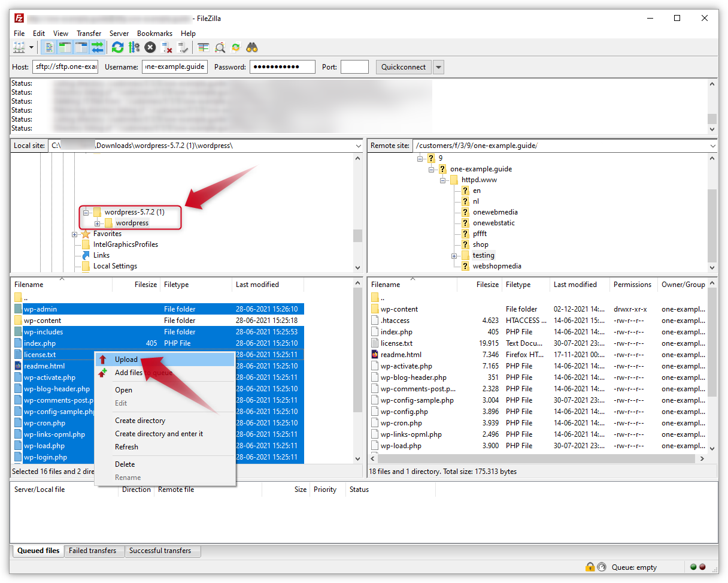Switch to the Failed transfers tab

click(94, 551)
